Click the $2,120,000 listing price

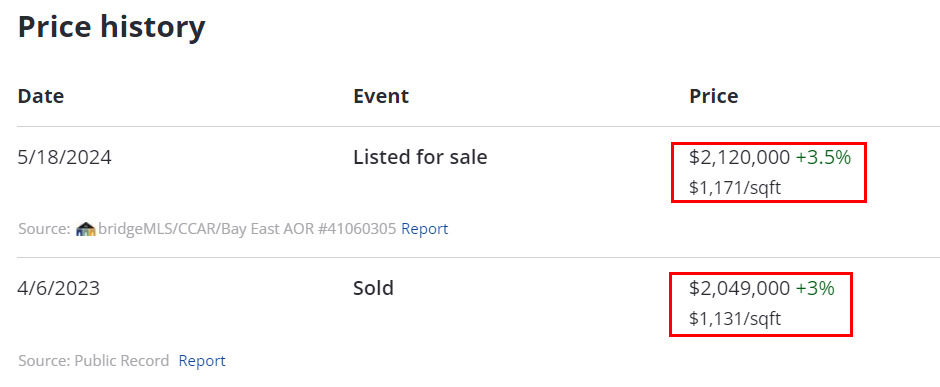739,158
